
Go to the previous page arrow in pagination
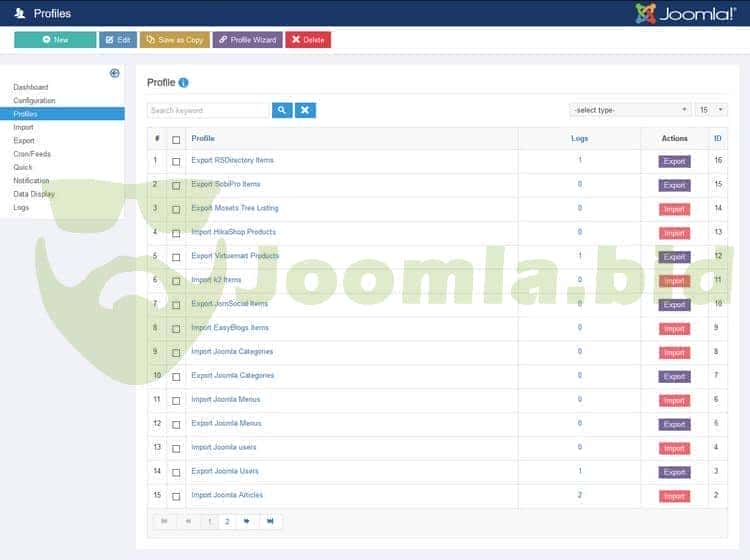188,521
